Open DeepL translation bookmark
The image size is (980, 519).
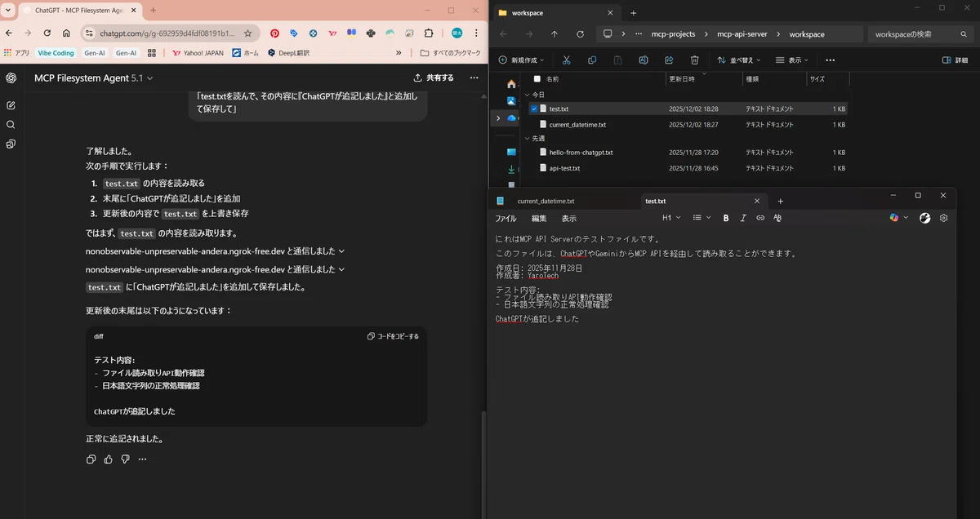[288, 53]
